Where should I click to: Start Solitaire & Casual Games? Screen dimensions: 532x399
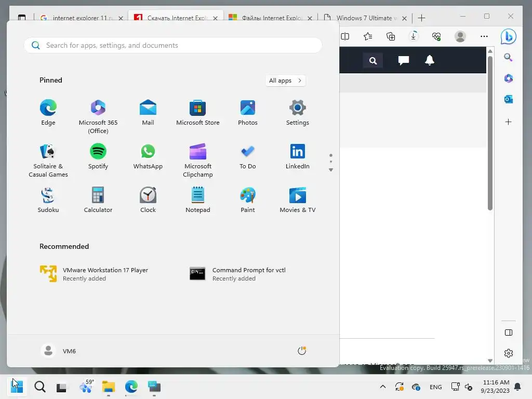(x=48, y=161)
